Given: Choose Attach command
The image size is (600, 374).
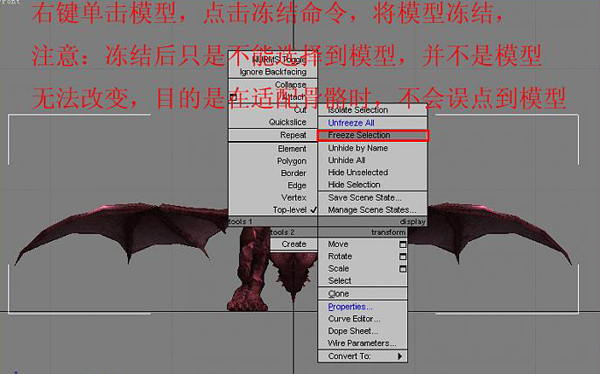Looking at the screenshot, I should [295, 97].
